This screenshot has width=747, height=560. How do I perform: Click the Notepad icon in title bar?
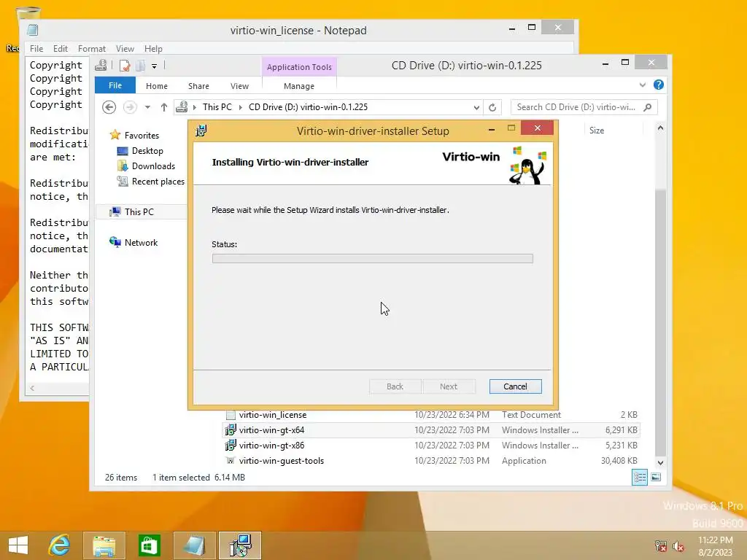(x=32, y=30)
